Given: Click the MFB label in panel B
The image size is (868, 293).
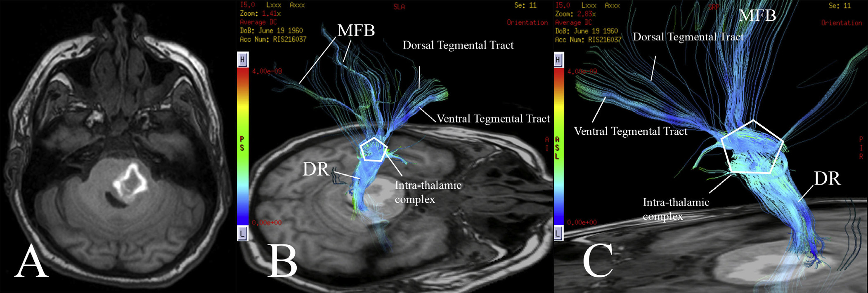Looking at the screenshot, I should tap(356, 30).
